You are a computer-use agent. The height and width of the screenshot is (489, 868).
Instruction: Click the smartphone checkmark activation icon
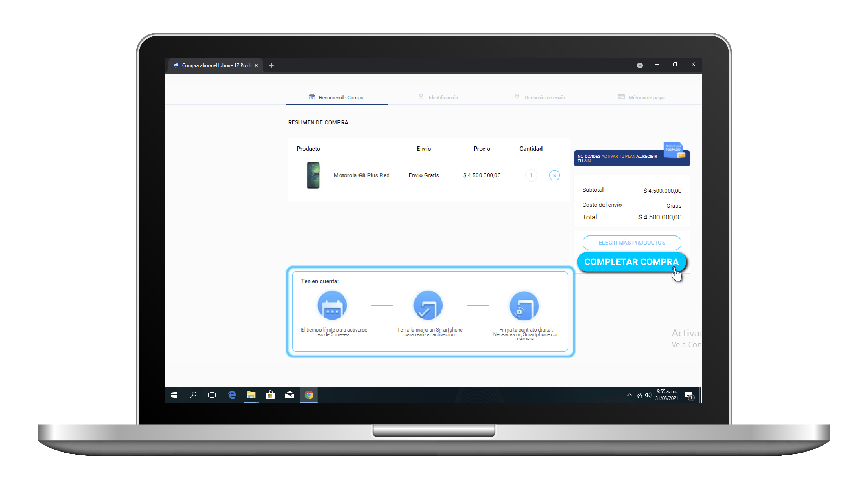428,305
